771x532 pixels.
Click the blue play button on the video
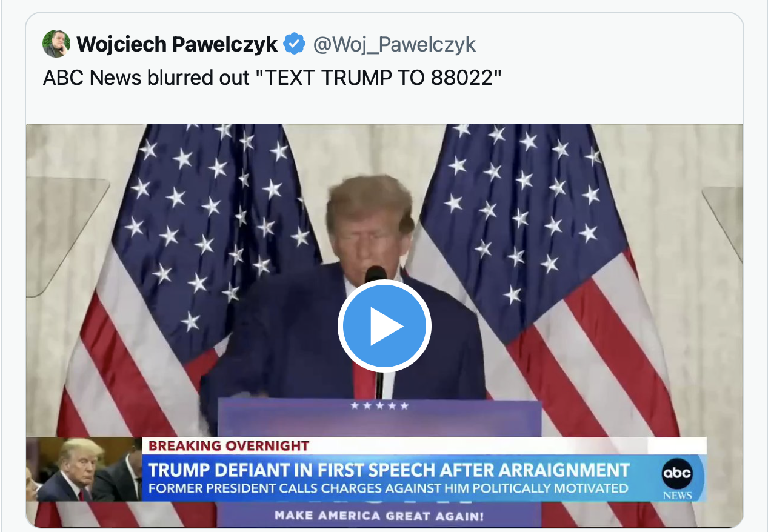(384, 326)
